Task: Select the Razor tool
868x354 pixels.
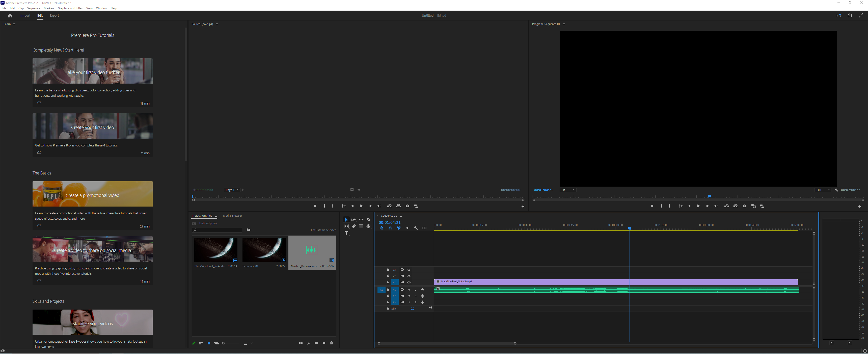Action: coord(368,219)
